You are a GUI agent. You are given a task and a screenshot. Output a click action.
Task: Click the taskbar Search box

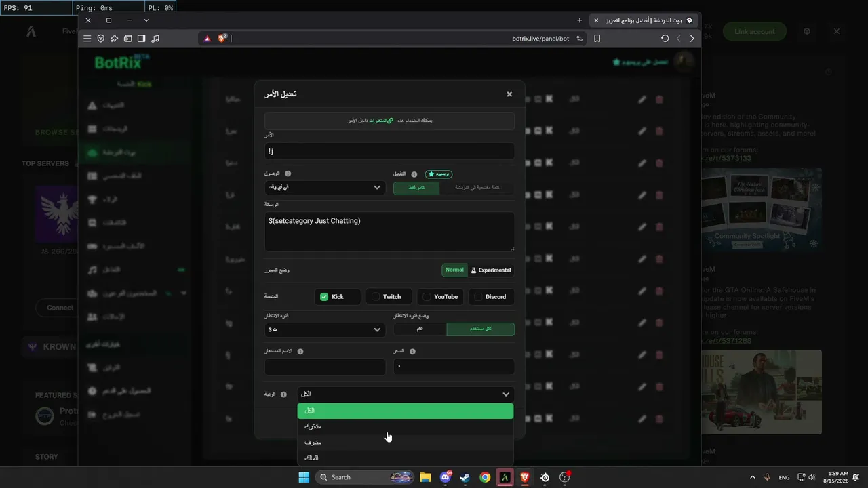pos(366,477)
